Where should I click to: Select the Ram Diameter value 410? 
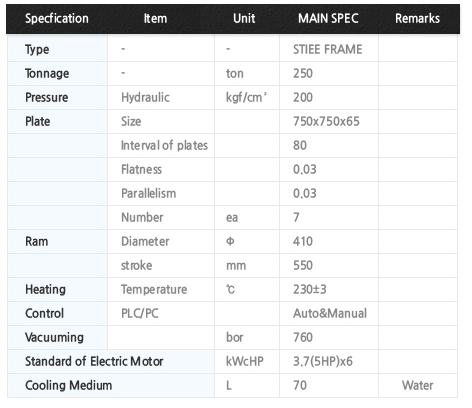[x=303, y=241]
